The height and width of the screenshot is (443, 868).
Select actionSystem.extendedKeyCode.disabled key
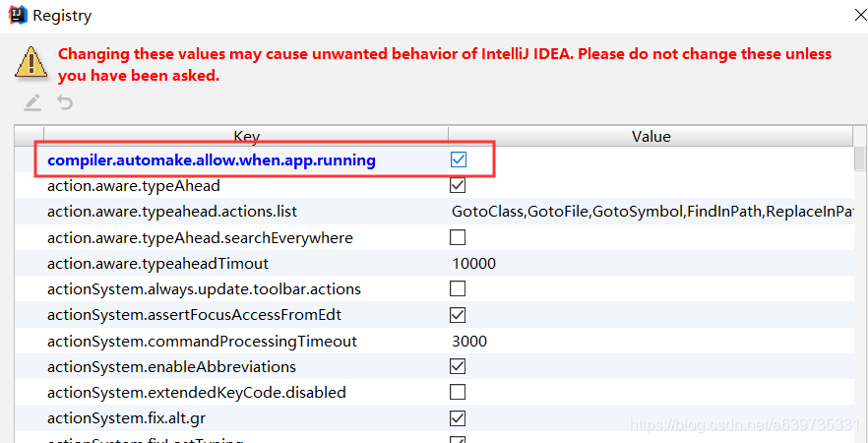[197, 393]
